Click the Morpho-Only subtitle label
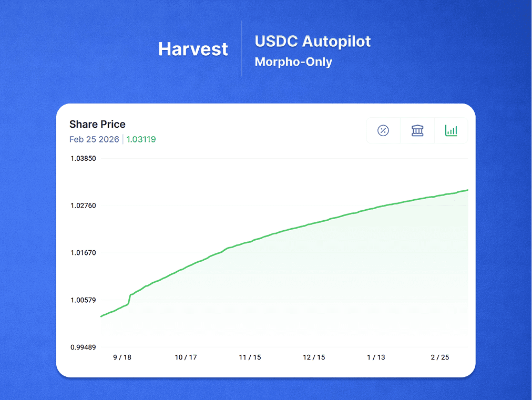532x400 pixels. tap(293, 61)
